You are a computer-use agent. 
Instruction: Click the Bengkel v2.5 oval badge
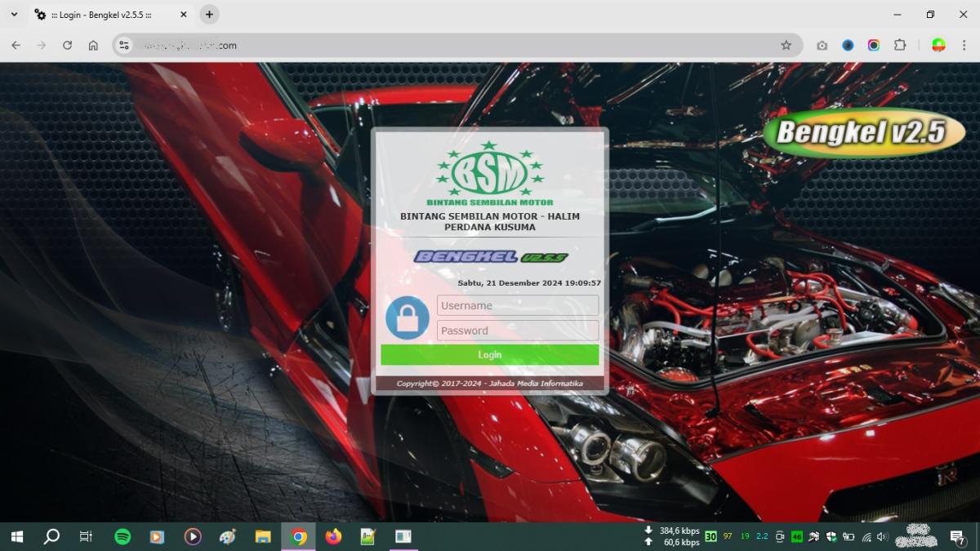click(863, 132)
